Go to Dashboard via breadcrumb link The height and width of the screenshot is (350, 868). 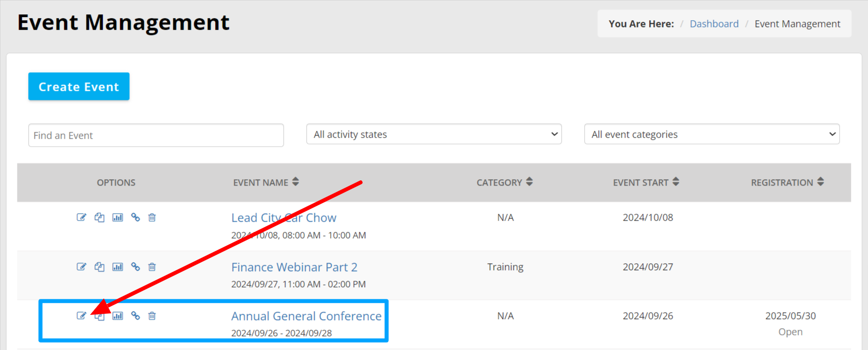[714, 24]
